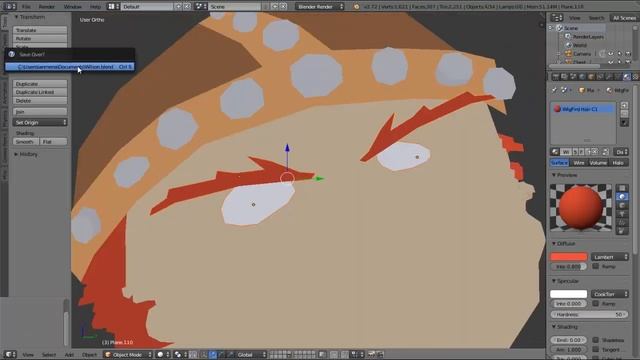Apply Smooth shading

[x=26, y=142]
